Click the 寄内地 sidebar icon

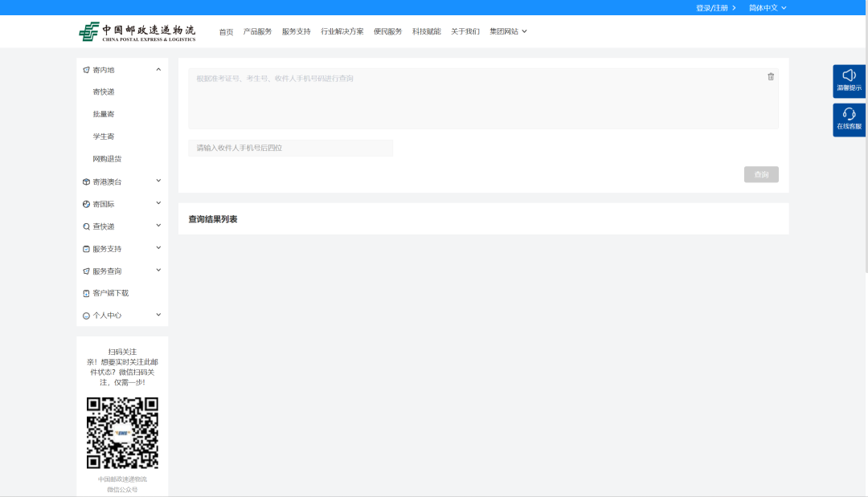(86, 70)
